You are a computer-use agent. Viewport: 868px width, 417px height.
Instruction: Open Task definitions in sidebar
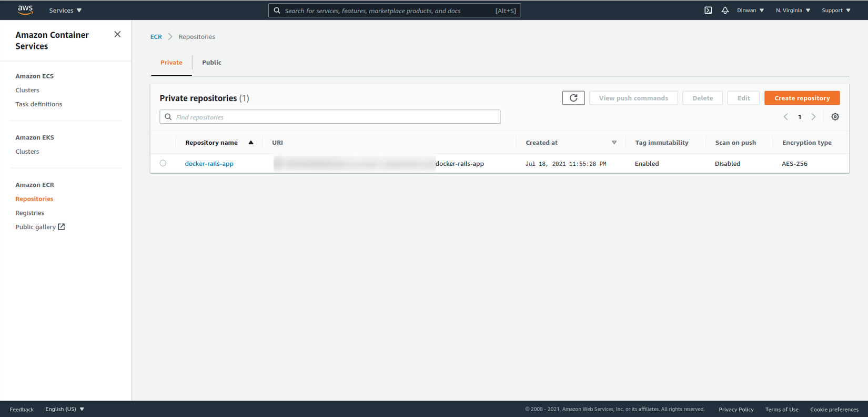38,104
